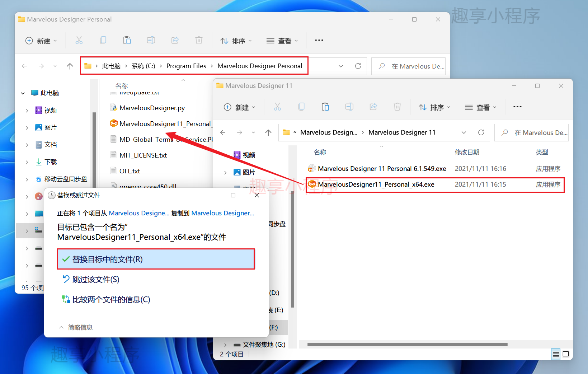Click source folder link in copy dialog
Viewport: 588px width, 374px height.
point(139,213)
